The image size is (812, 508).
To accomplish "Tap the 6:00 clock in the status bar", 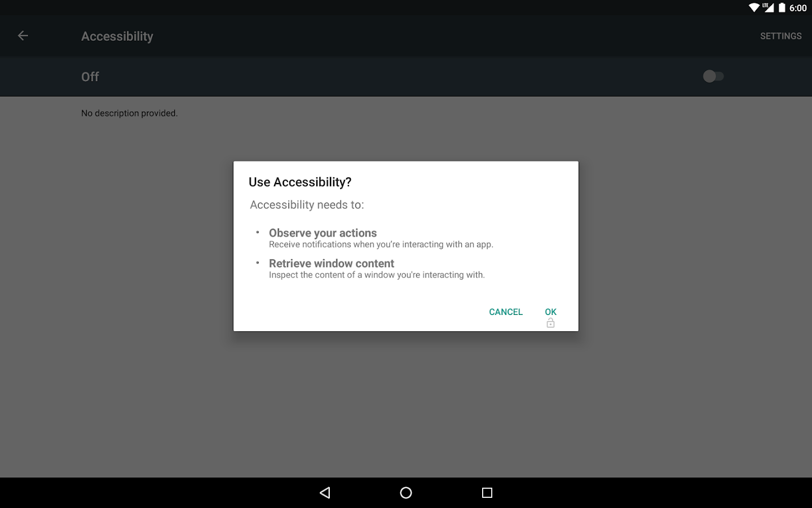I will pos(798,8).
